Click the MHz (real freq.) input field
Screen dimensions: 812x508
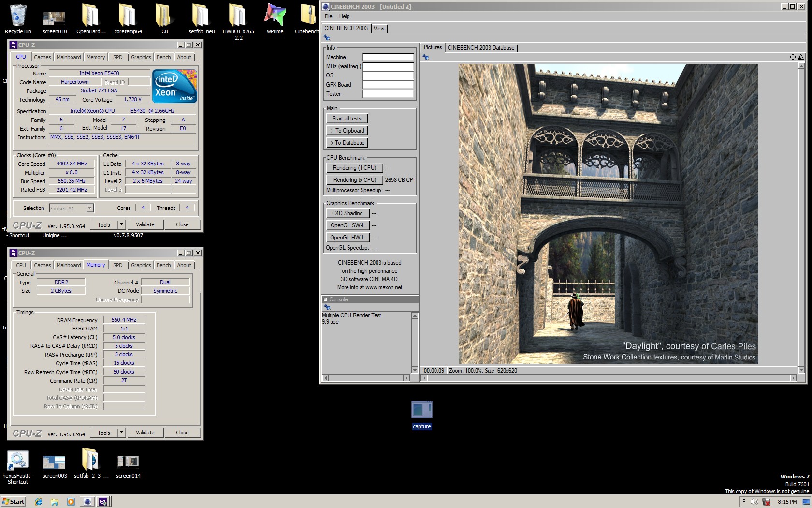[388, 66]
